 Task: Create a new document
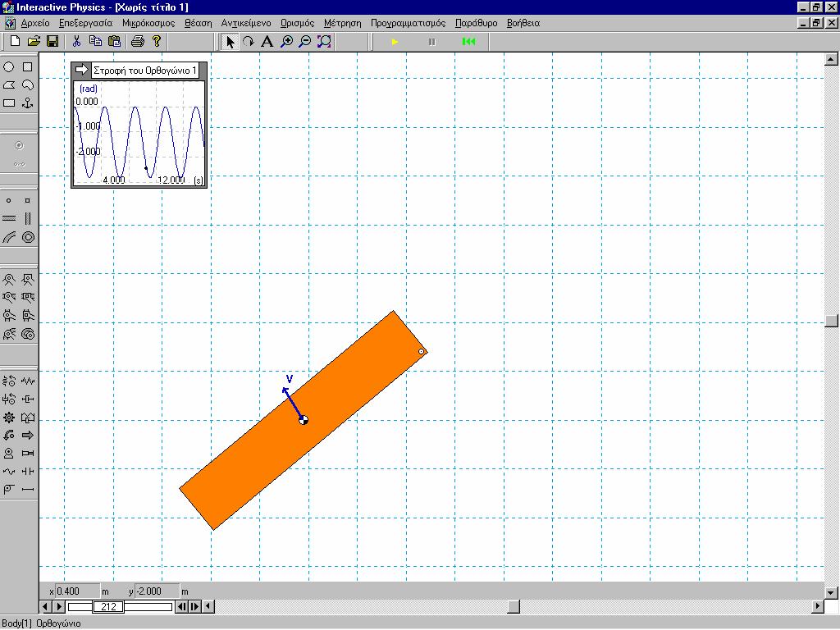coord(15,41)
